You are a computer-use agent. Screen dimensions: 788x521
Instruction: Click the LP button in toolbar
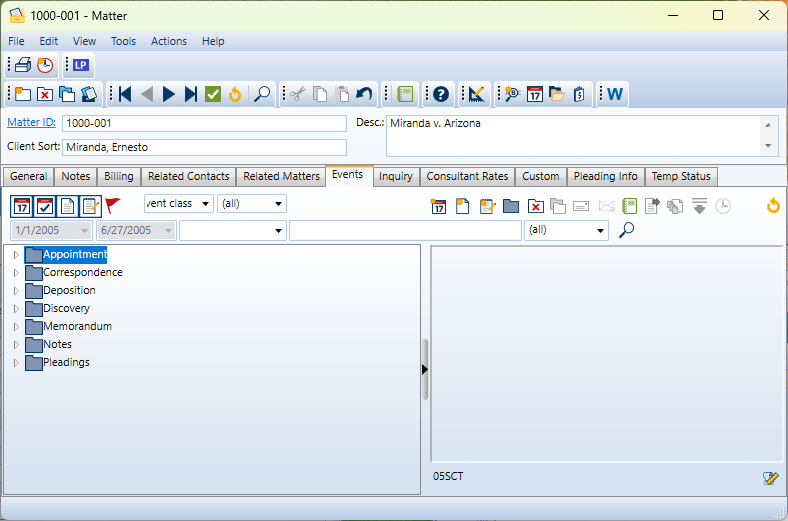(x=81, y=66)
